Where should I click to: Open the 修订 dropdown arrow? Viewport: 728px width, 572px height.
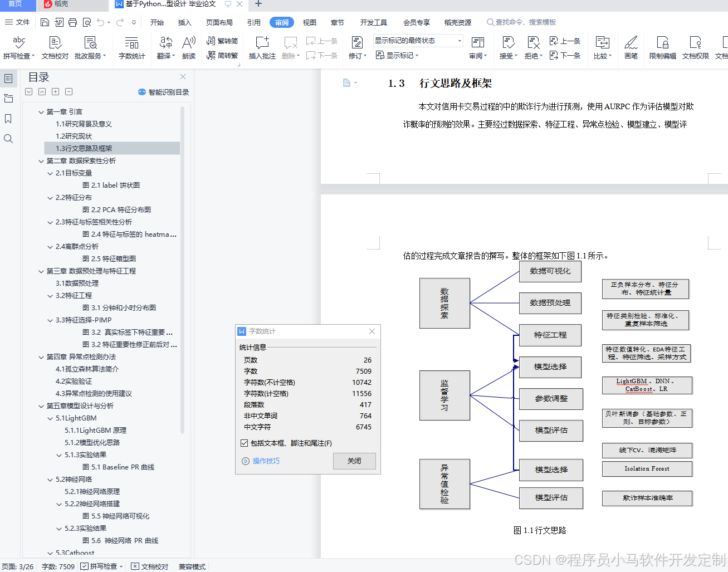[364, 55]
